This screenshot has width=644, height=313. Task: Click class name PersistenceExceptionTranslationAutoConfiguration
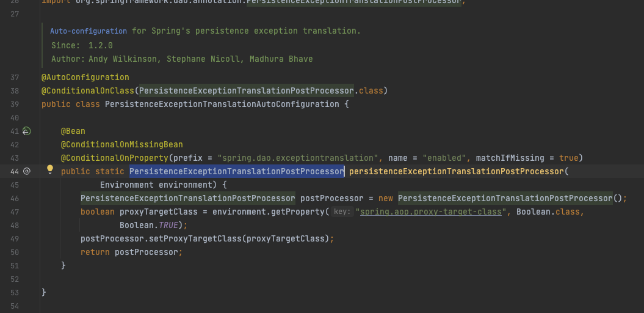pyautogui.click(x=222, y=104)
